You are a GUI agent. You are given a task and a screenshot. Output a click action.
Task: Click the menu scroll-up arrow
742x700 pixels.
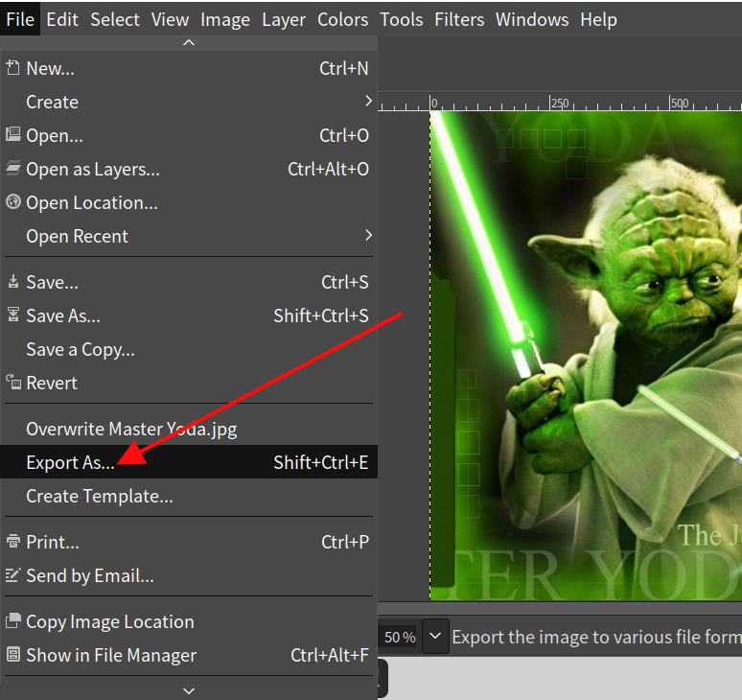coord(189,42)
